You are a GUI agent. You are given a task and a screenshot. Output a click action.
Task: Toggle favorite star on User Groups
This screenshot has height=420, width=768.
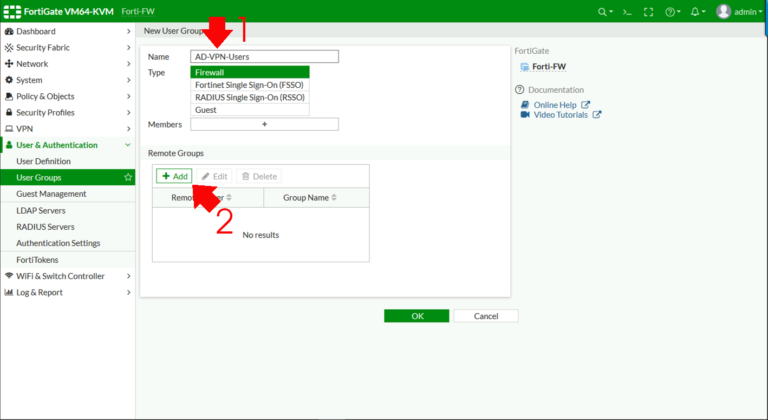128,177
